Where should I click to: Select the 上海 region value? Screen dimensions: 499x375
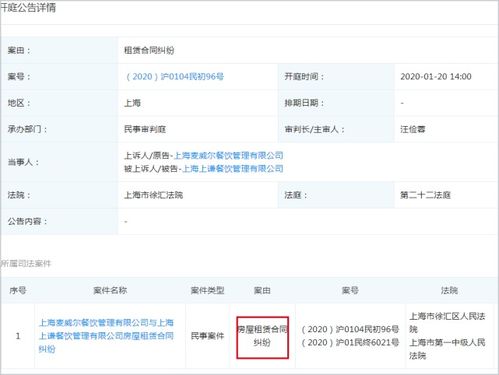132,103
